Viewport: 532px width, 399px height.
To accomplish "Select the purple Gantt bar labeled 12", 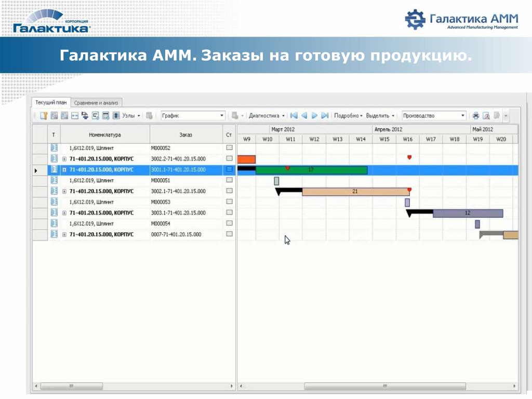I will [x=468, y=213].
